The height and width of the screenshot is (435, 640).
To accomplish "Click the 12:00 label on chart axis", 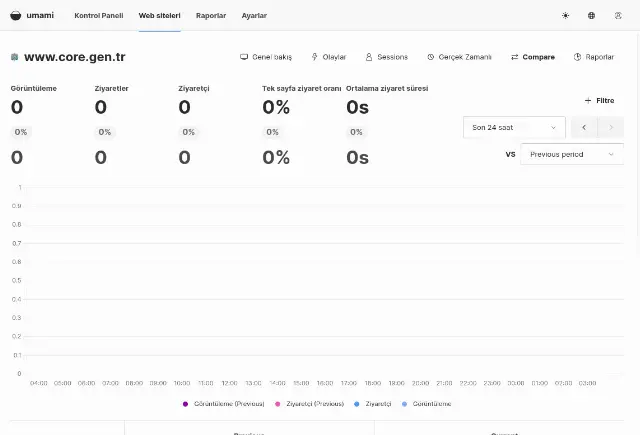I will tap(229, 383).
